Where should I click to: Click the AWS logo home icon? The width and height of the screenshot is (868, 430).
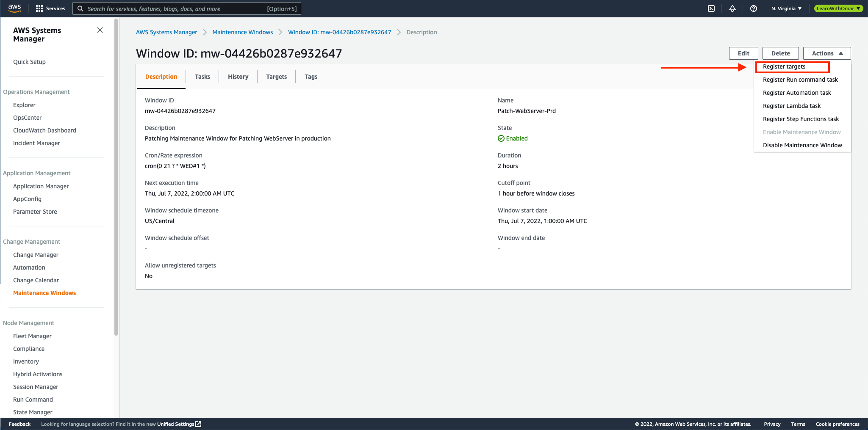[14, 8]
